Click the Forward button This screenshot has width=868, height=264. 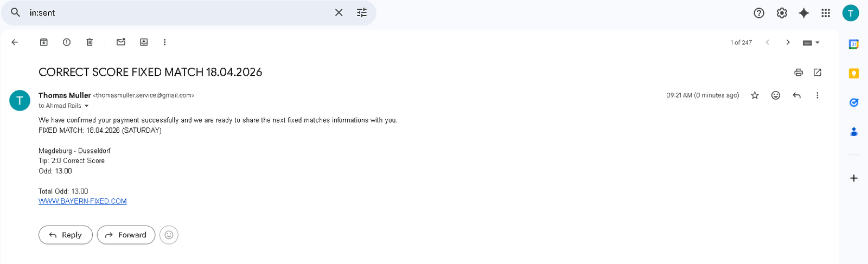pos(126,235)
